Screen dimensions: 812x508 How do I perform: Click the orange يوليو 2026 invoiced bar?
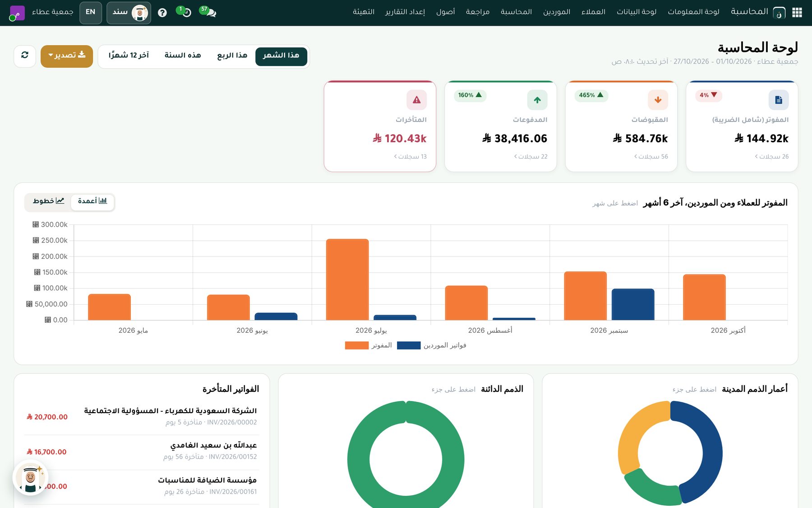pos(347,280)
